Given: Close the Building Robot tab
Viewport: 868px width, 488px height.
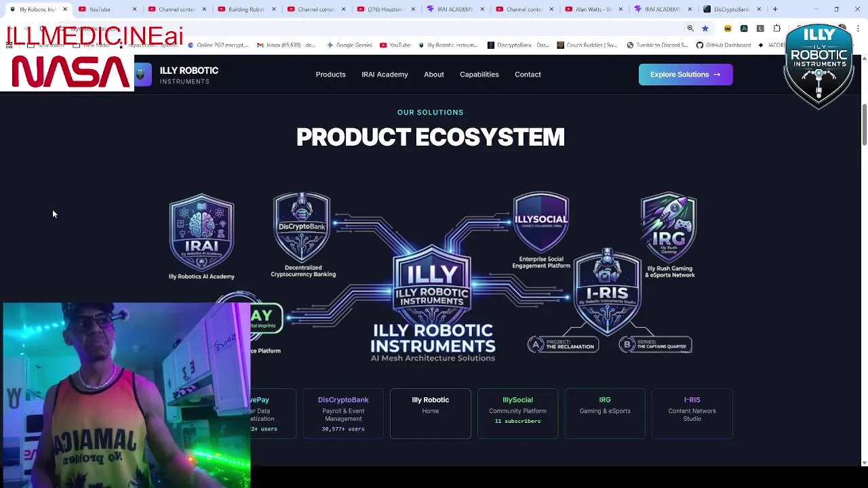Looking at the screenshot, I should (273, 9).
